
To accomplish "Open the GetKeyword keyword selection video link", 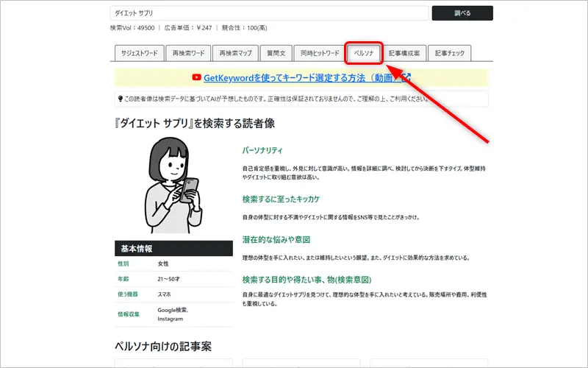I will pyautogui.click(x=301, y=77).
